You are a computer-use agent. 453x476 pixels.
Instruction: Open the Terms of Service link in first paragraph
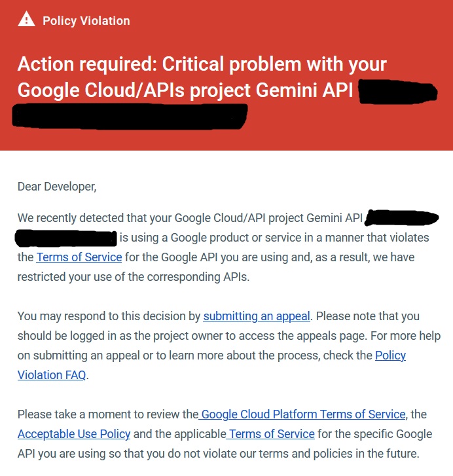click(x=79, y=257)
